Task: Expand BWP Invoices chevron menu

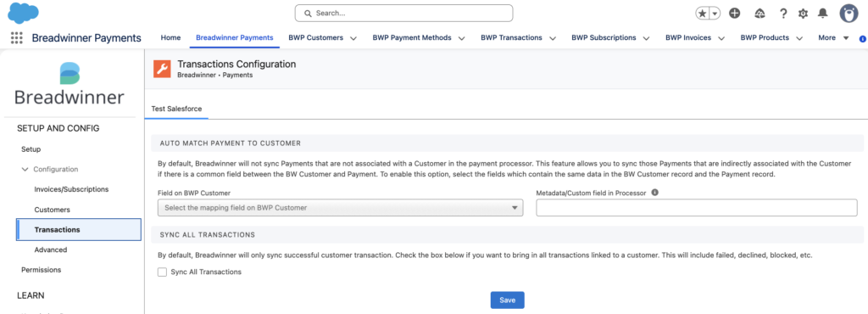Action: (722, 38)
